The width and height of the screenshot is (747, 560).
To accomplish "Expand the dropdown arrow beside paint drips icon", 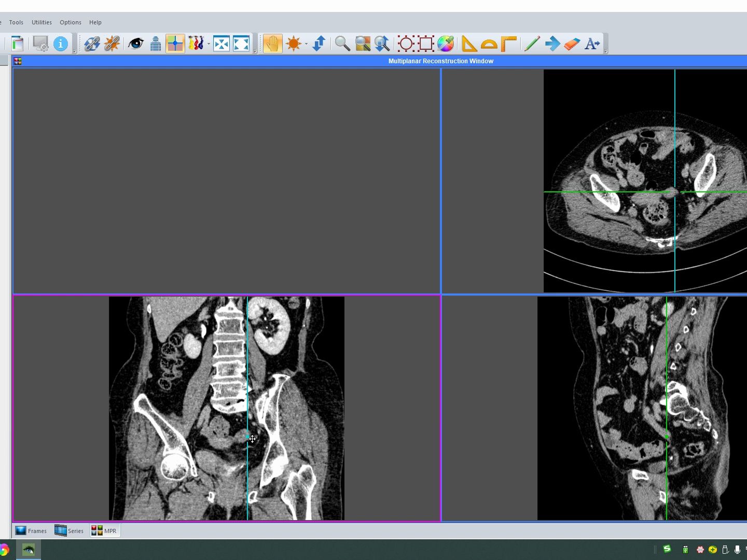I will pos(209,44).
